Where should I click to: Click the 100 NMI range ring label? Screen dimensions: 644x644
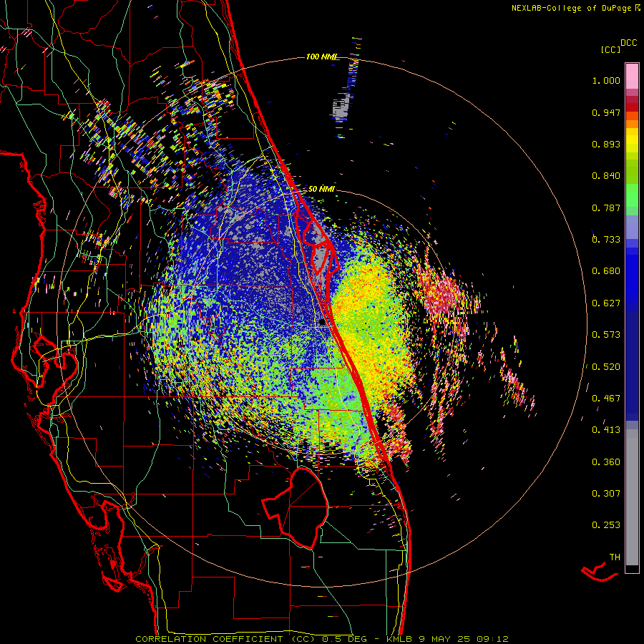(321, 57)
